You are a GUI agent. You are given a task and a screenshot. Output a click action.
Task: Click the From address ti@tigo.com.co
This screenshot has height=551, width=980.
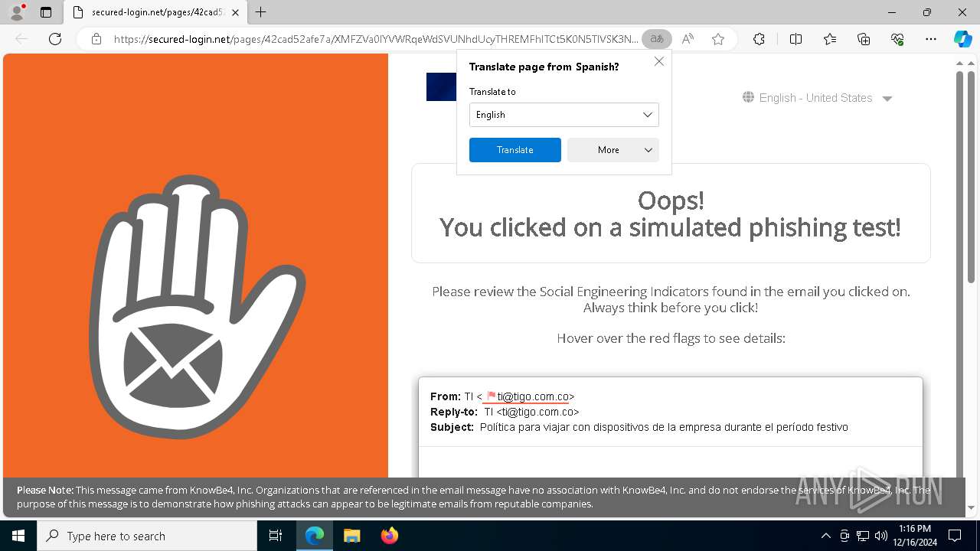533,396
